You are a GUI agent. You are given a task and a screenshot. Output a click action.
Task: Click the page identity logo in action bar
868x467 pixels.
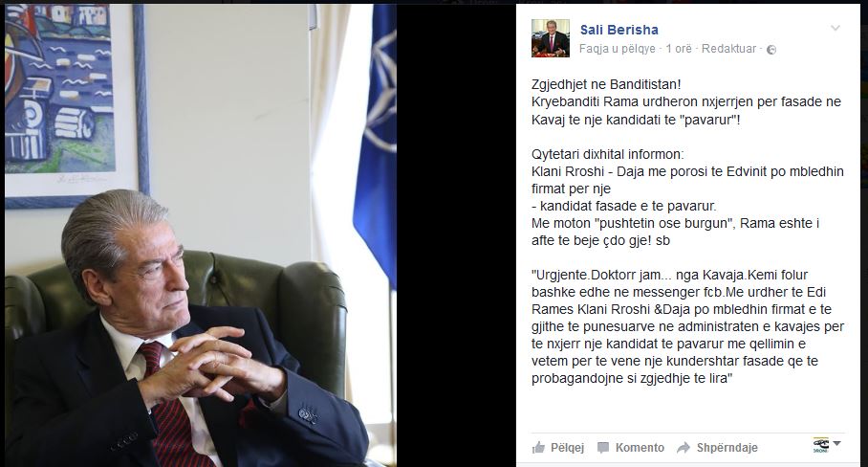[x=821, y=445]
